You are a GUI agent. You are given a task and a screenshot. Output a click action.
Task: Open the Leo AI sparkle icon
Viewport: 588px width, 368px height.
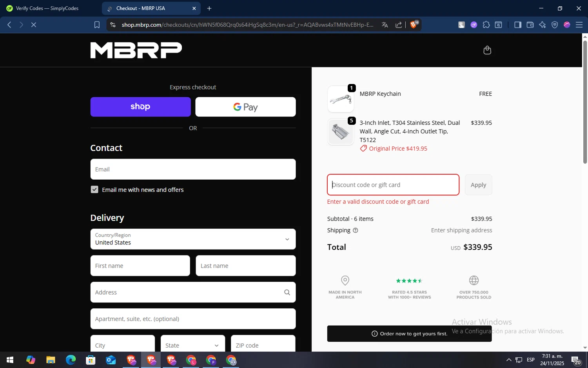[x=542, y=25]
